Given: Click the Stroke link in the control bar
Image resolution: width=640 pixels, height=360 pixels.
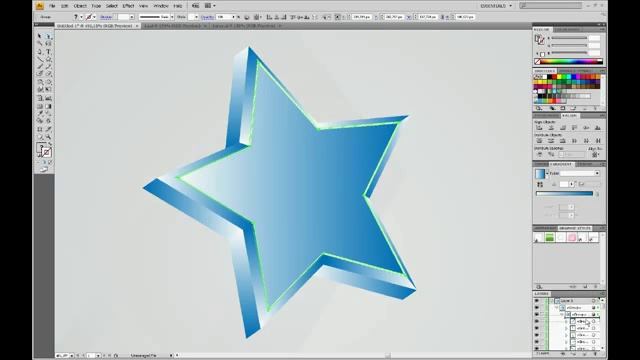Looking at the screenshot, I should [x=106, y=17].
